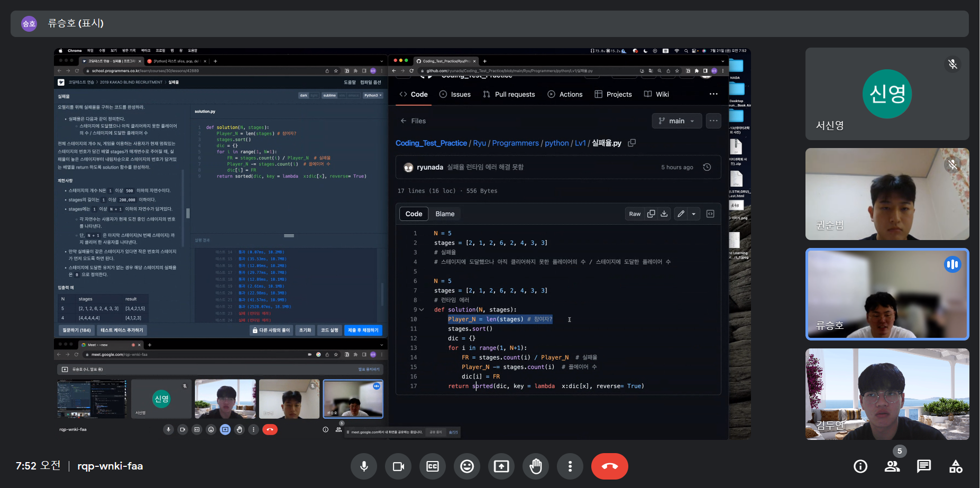Open the Actions tab on GitHub
Image resolution: width=980 pixels, height=488 pixels.
pos(565,94)
